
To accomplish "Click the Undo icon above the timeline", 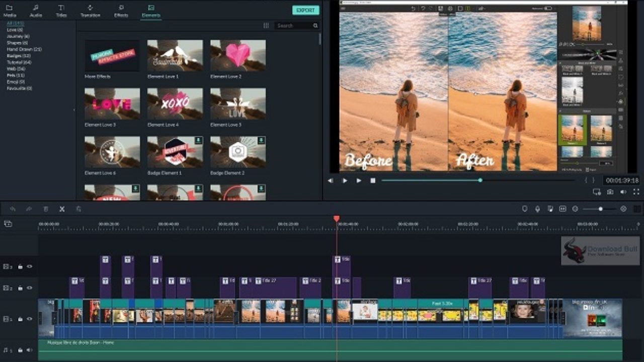I will [x=14, y=209].
